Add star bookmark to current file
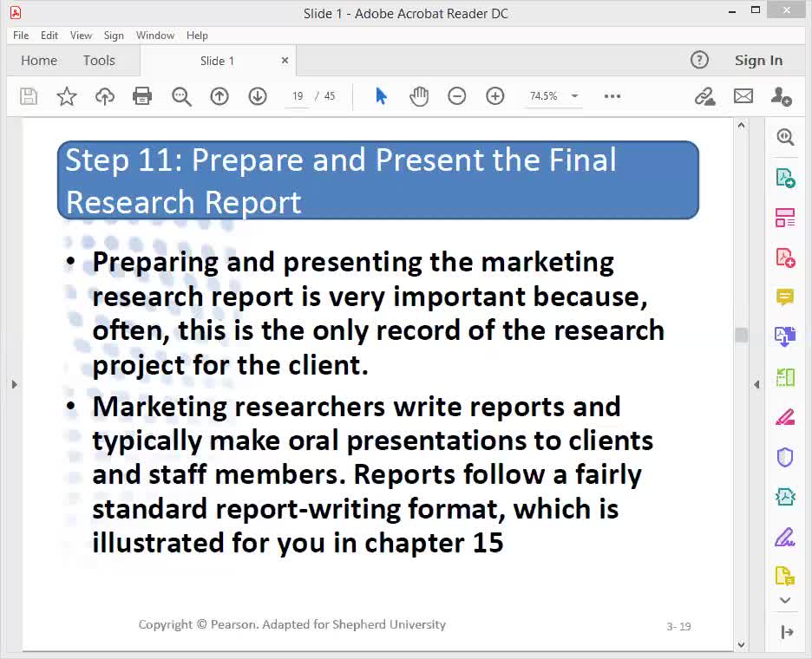Screen dimensions: 812x659 67,96
